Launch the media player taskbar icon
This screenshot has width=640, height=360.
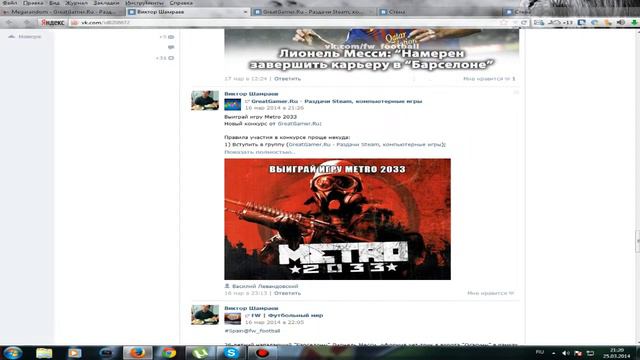pyautogui.click(x=74, y=353)
